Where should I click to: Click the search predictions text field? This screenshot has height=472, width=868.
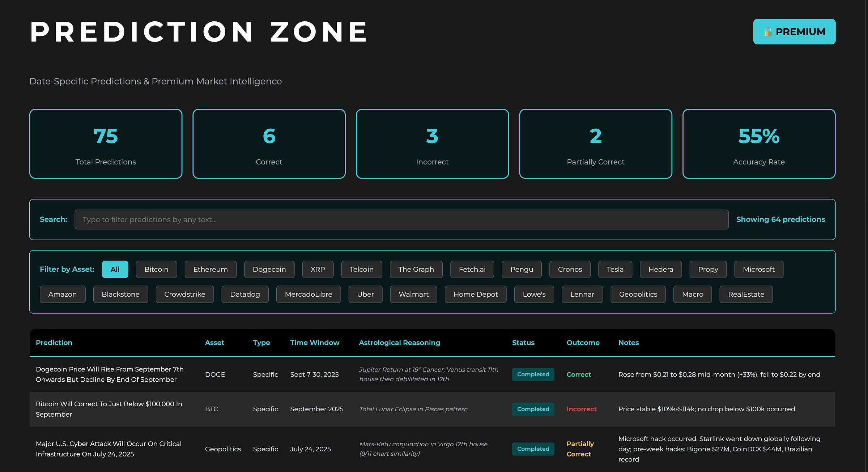point(401,219)
